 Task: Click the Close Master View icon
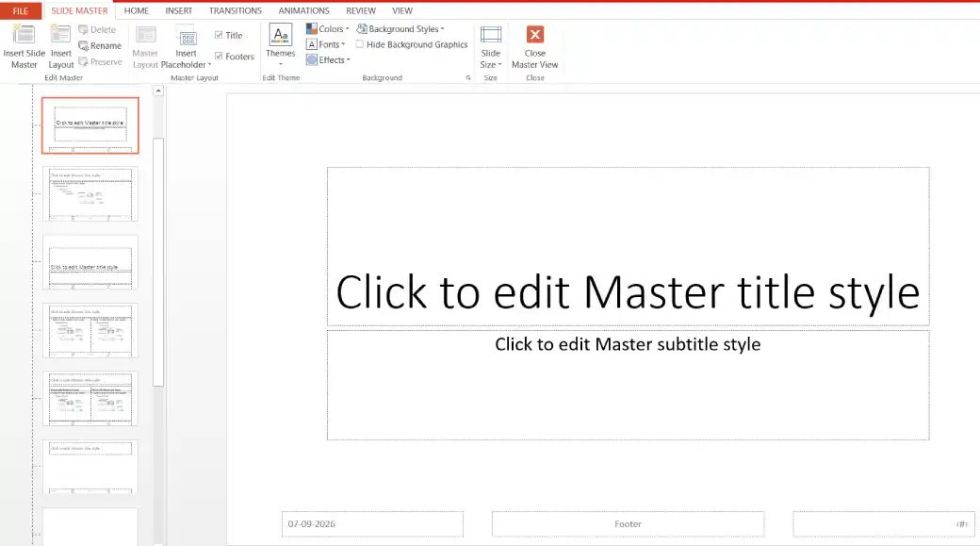click(x=535, y=34)
